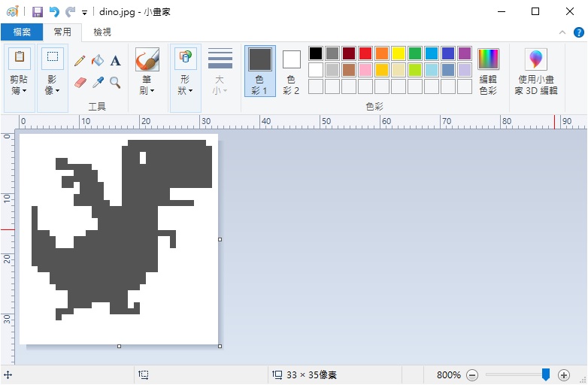Click the Save floppy disk icon

click(37, 12)
